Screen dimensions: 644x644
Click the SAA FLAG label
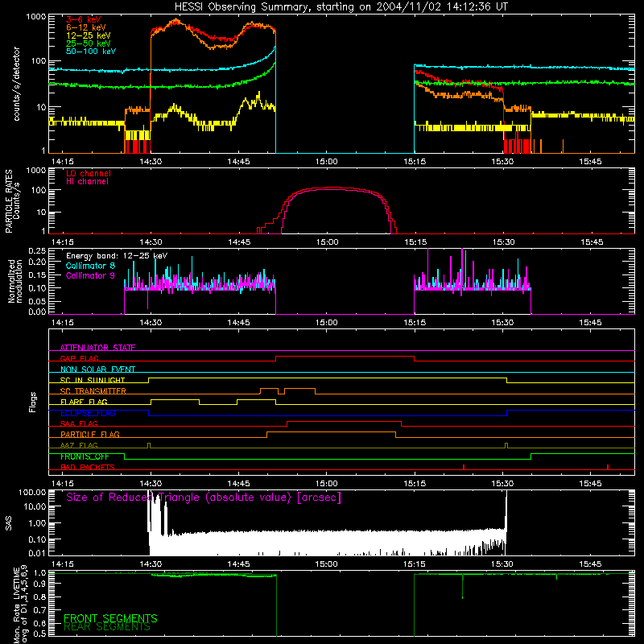tap(79, 423)
